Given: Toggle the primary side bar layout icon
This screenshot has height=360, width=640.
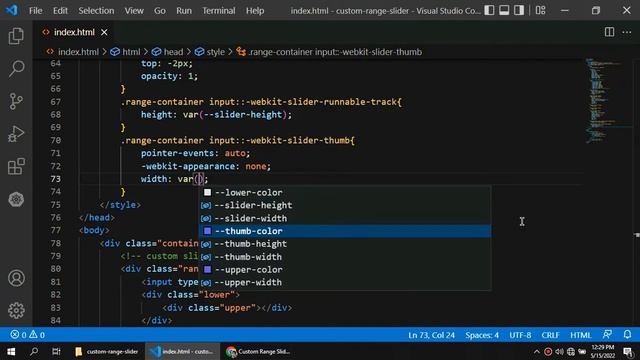Looking at the screenshot, I should pyautogui.click(x=489, y=10).
